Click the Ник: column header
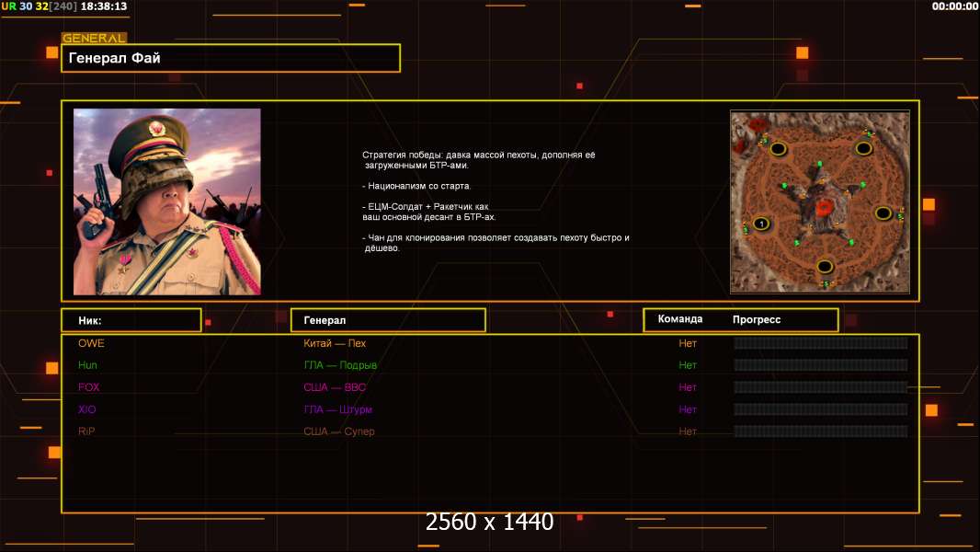The height and width of the screenshot is (552, 980). click(x=131, y=320)
